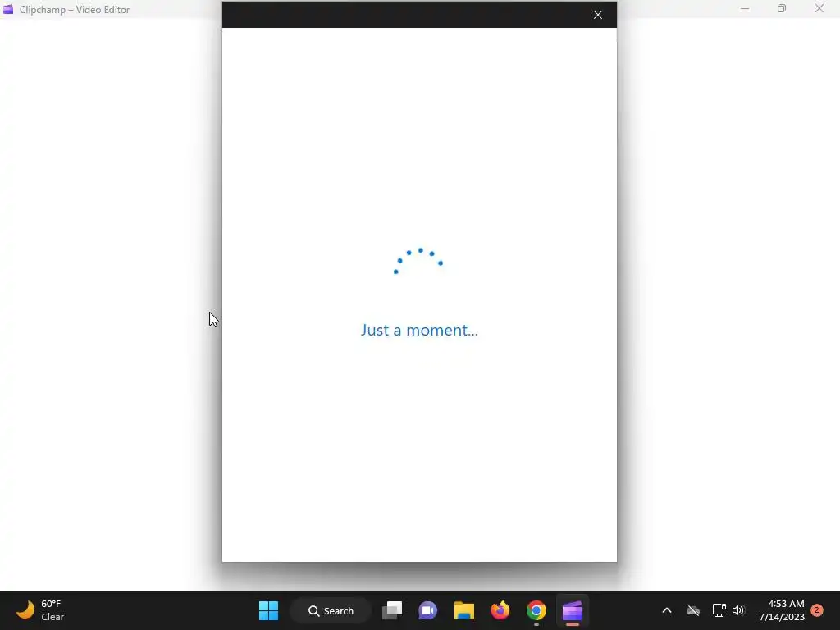This screenshot has height=630, width=840.
Task: Open network display tray icon
Action: tap(719, 610)
